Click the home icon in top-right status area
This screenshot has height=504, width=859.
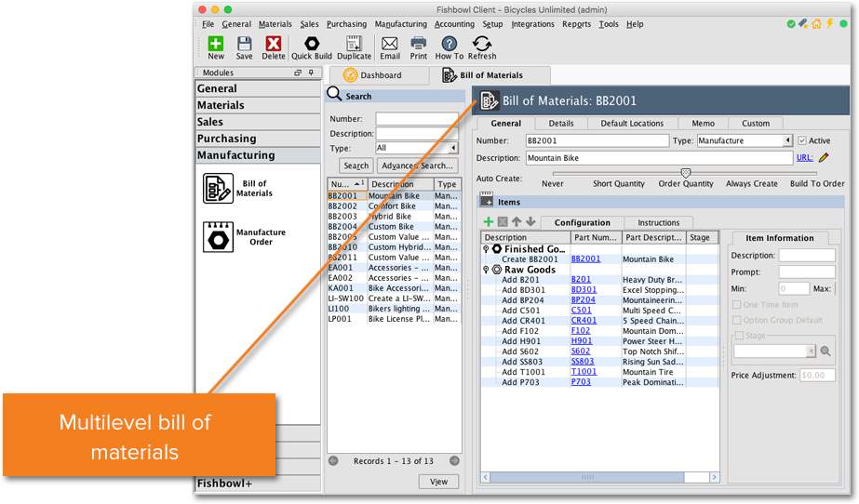pyautogui.click(x=816, y=23)
